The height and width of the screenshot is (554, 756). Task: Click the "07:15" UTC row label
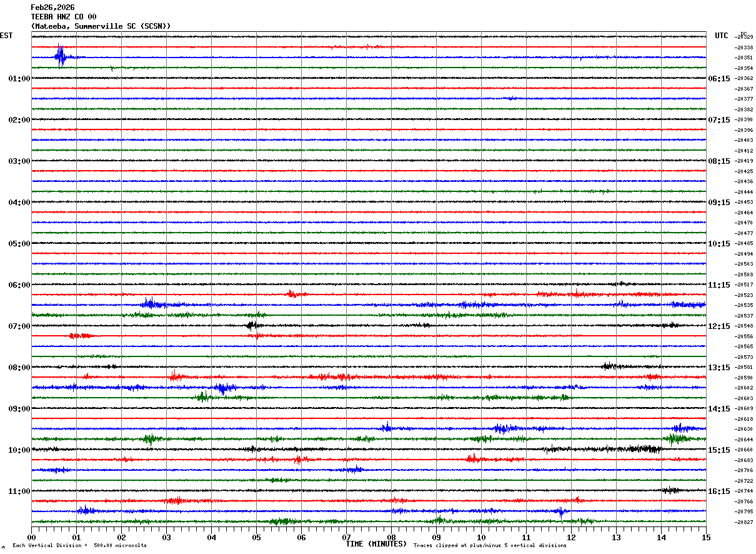coord(719,120)
